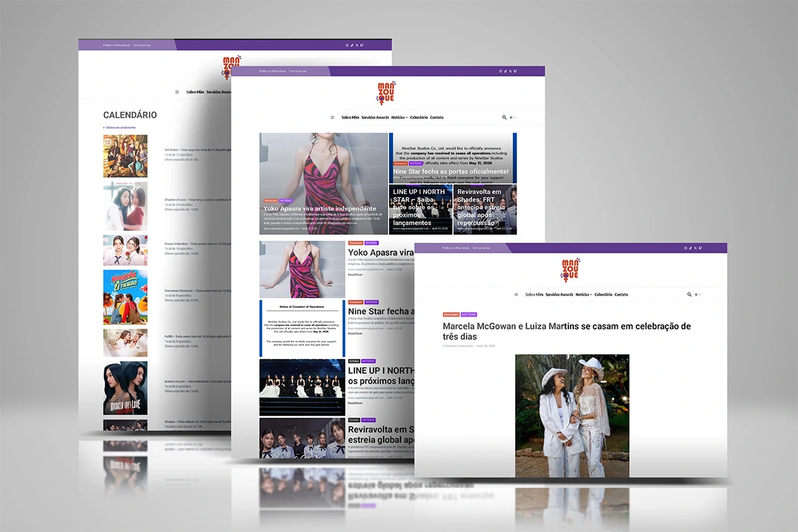Open Contato on the article page menu

[622, 295]
